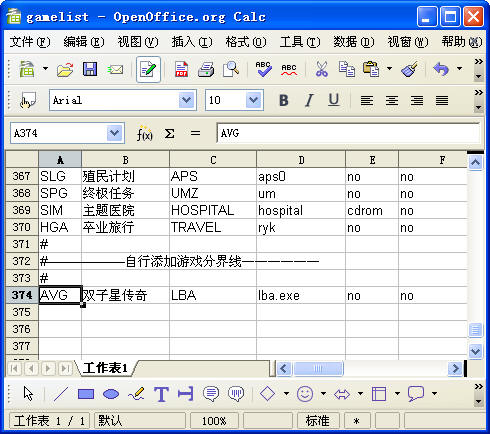The height and width of the screenshot is (434, 490).
Task: Save the document with floppy icon
Action: point(90,69)
